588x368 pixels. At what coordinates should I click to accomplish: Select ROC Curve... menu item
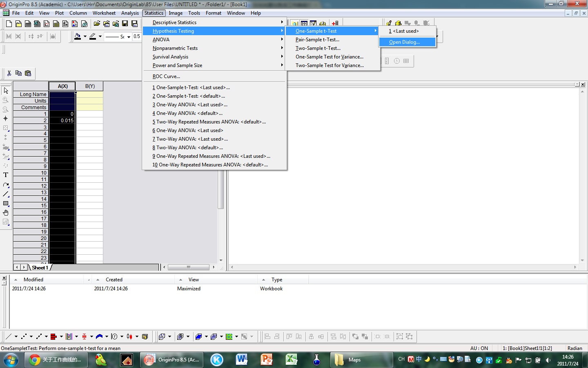click(214, 76)
